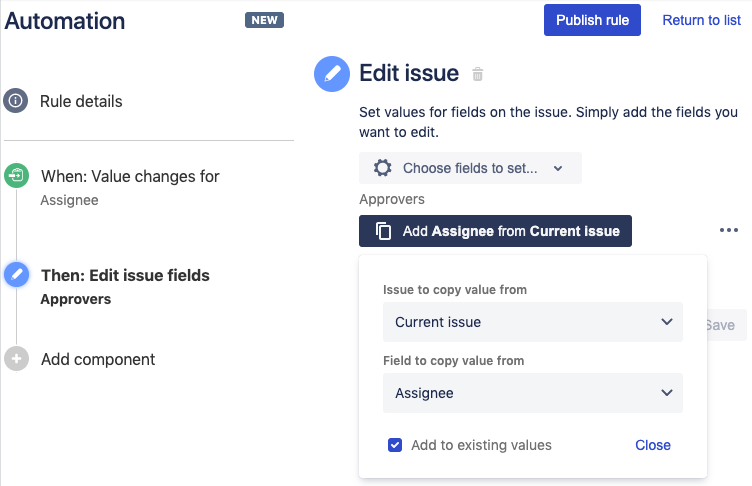Select When: Value changes for step
The width and height of the screenshot is (752, 486).
coord(130,176)
